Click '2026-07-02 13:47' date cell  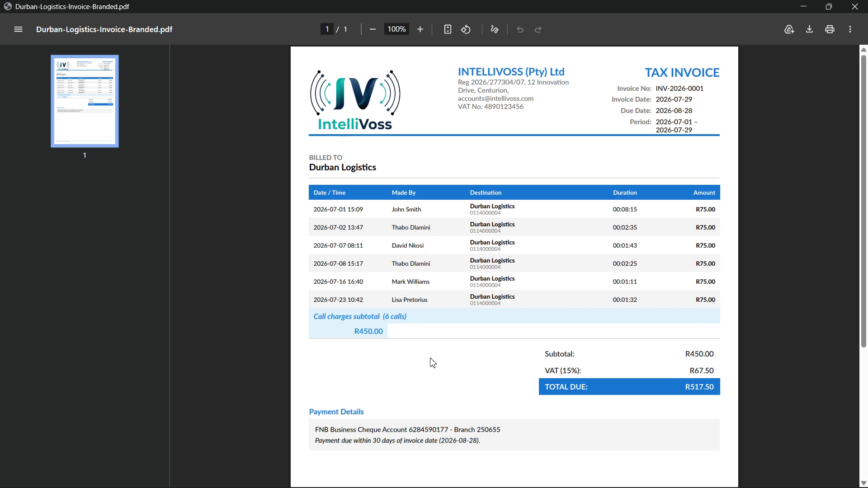[338, 227]
